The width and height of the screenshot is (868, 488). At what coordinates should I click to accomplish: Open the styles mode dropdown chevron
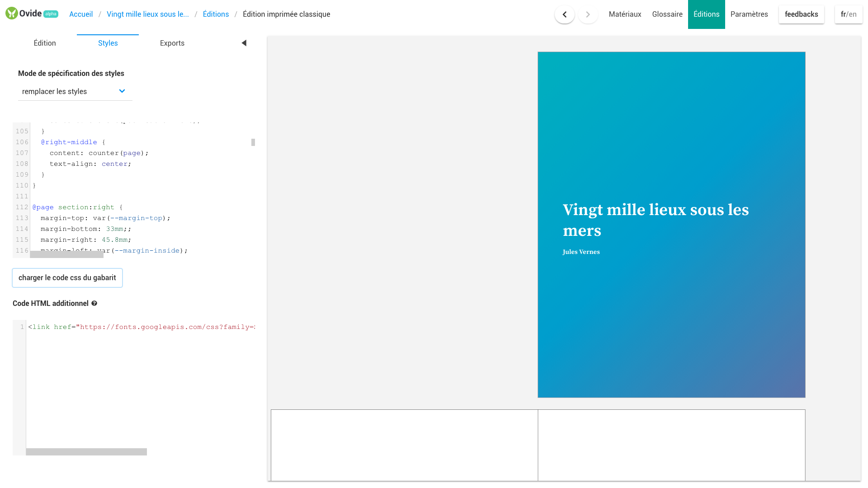pos(122,91)
